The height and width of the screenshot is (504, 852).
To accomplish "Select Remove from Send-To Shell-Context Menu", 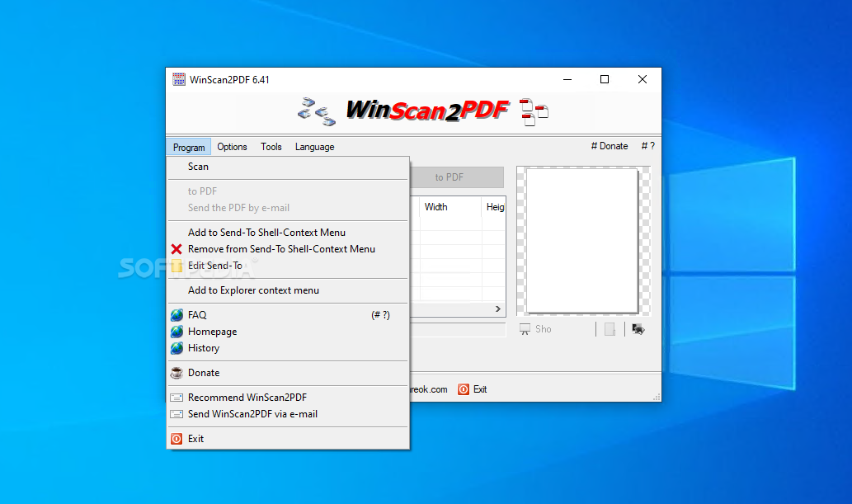I will click(x=288, y=249).
